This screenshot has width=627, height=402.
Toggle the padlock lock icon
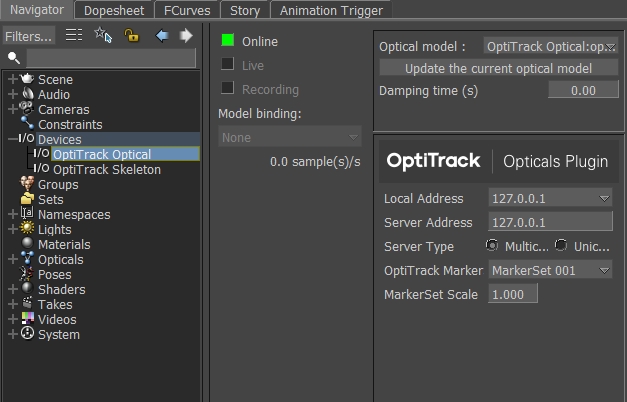(131, 35)
